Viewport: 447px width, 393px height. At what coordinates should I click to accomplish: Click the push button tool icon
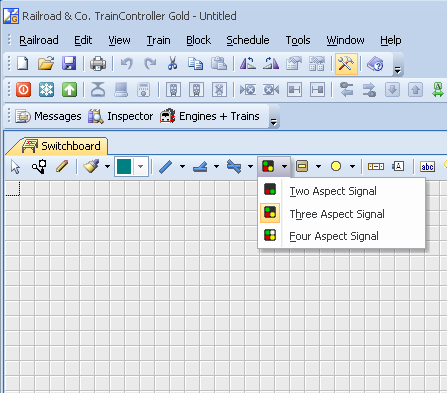tap(302, 166)
